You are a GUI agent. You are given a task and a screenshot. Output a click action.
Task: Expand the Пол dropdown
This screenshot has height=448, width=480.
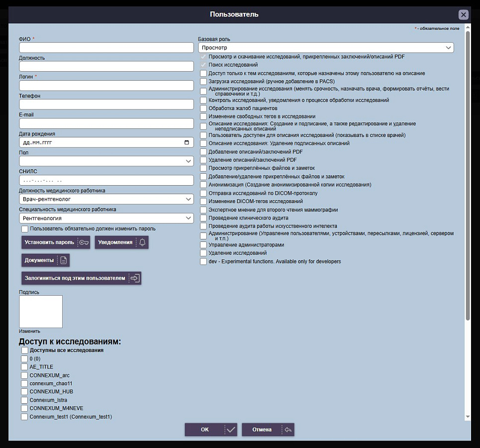106,161
